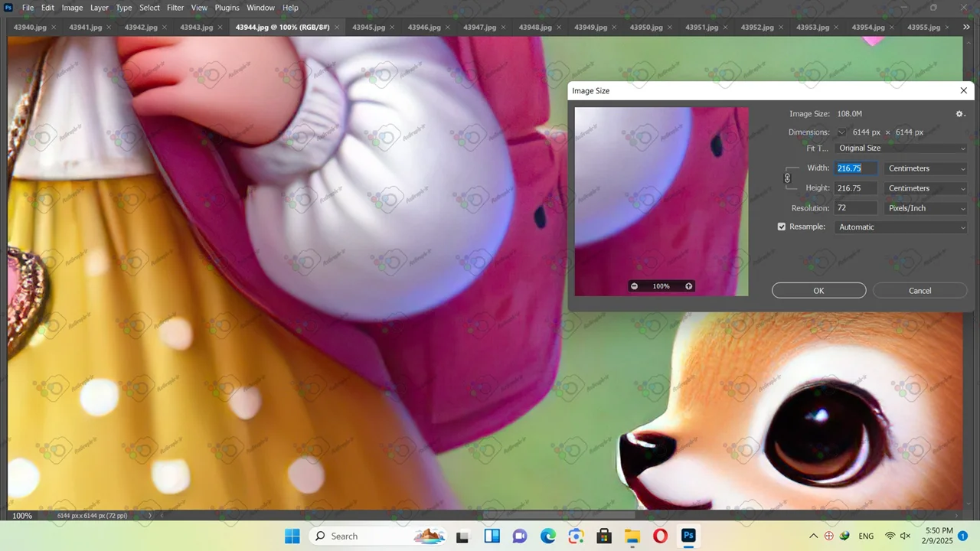Viewport: 980px width, 551px height.
Task: Open File Explorer from the taskbar
Action: pos(632,536)
